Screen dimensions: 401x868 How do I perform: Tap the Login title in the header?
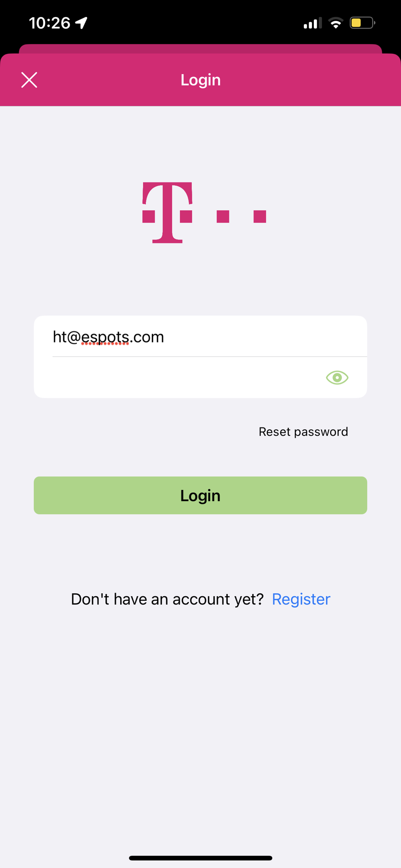pyautogui.click(x=200, y=80)
